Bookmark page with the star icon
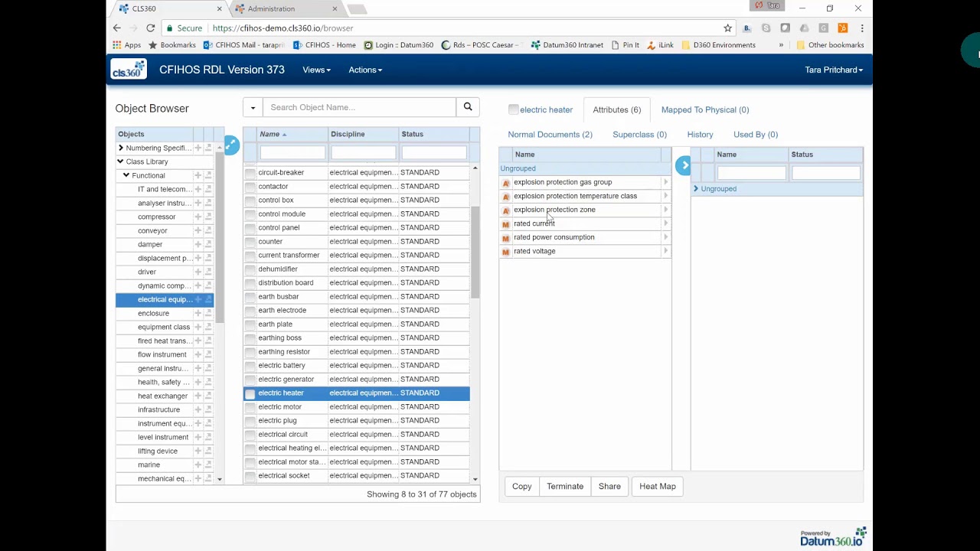 727,28
